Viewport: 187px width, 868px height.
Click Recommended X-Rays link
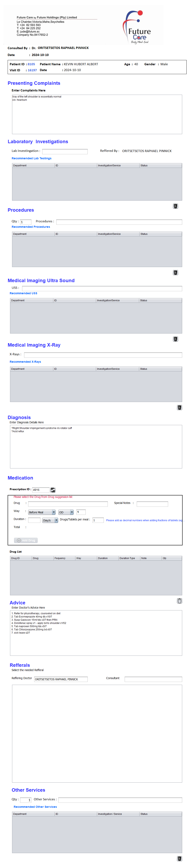click(25, 361)
